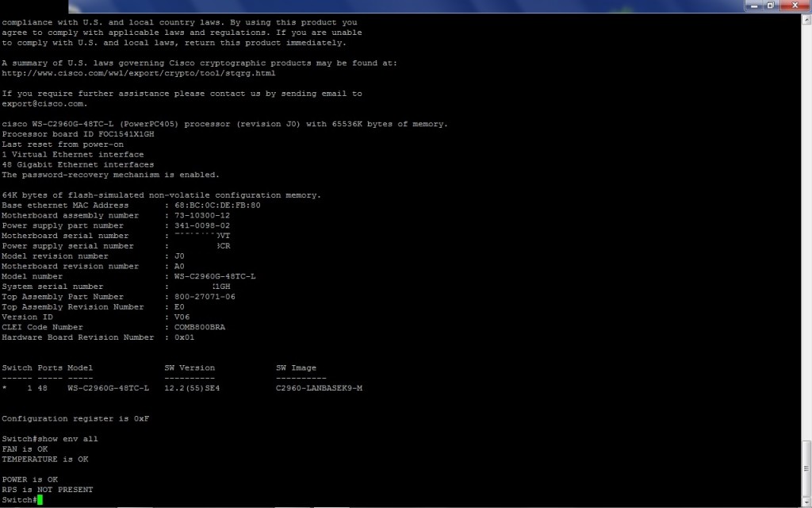812x508 pixels.
Task: Restore down the terminal window
Action: pyautogui.click(x=770, y=6)
